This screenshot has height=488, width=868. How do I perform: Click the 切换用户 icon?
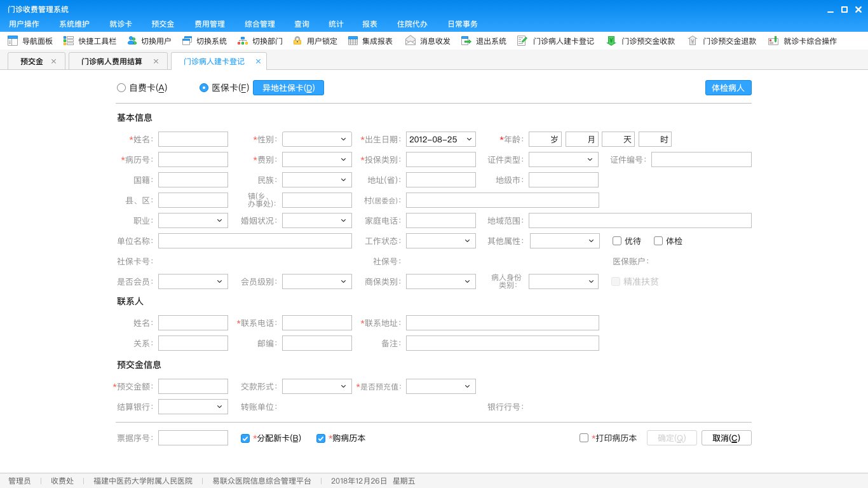coord(132,41)
